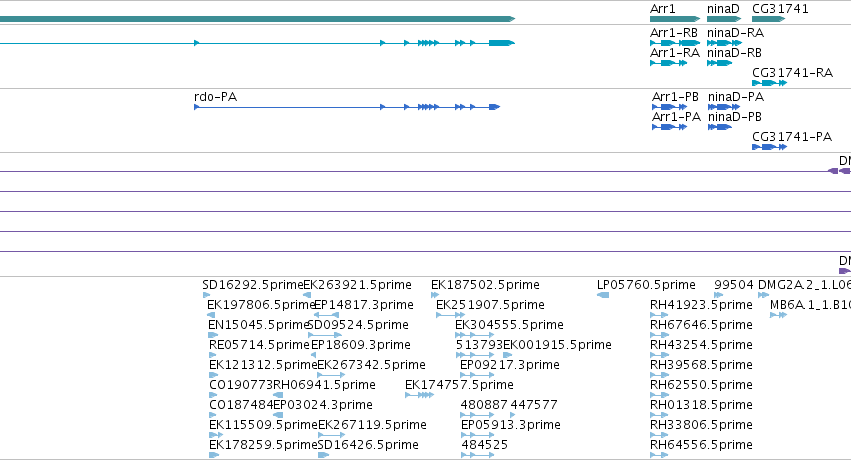Click the CG31741 gene label
Screen dimensions: 851x460
pyautogui.click(x=780, y=9)
